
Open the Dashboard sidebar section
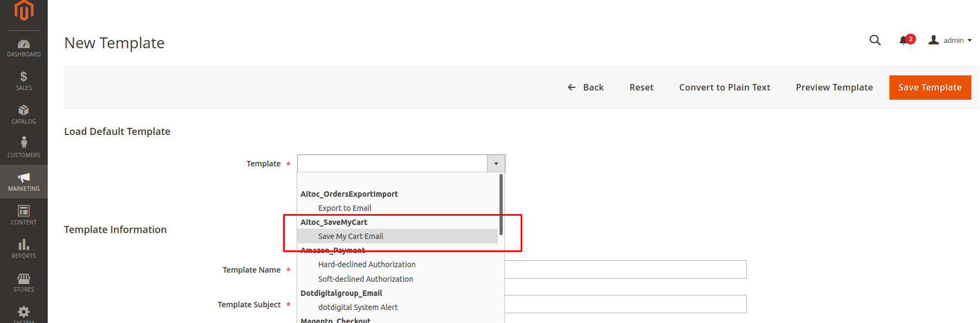click(24, 48)
